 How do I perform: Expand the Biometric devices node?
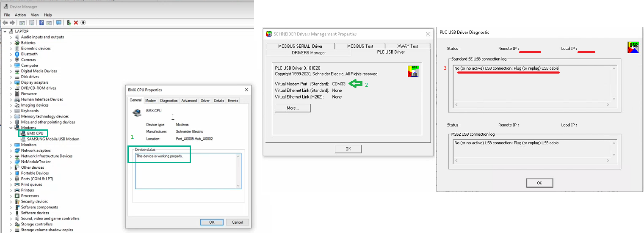click(x=11, y=48)
